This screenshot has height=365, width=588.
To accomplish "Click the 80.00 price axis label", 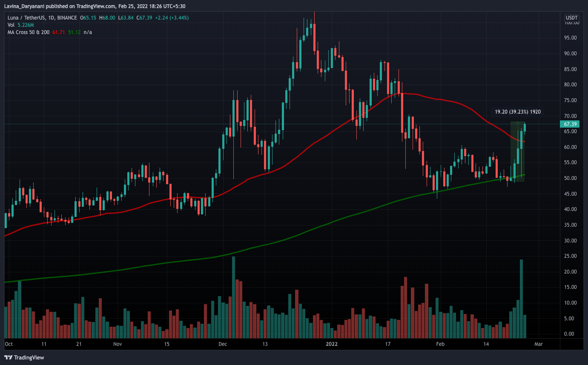I will [x=570, y=85].
